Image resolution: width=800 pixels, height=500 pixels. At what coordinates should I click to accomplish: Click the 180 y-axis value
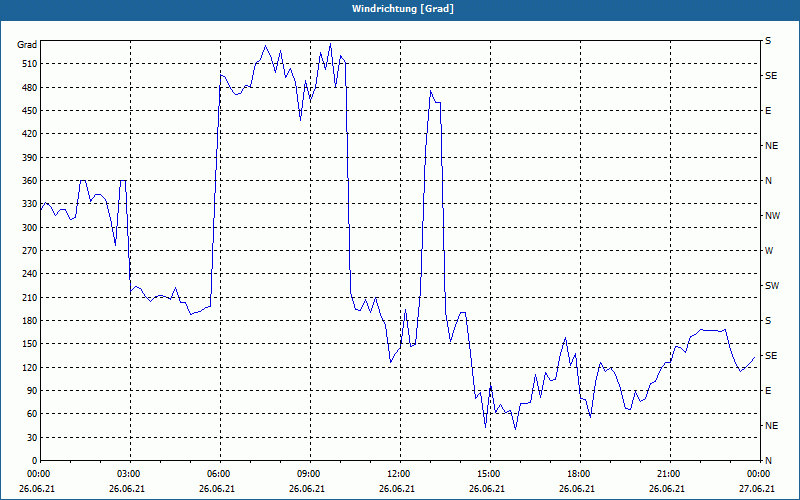30,320
